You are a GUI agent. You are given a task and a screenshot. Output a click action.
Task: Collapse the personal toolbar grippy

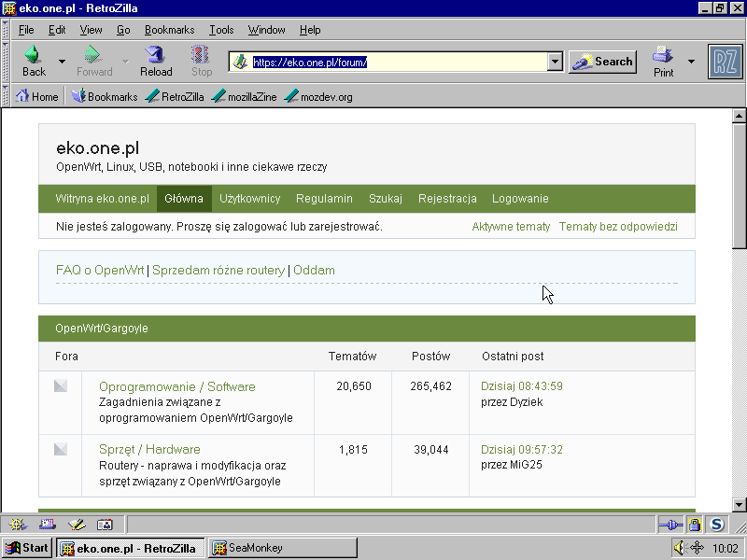(6, 97)
